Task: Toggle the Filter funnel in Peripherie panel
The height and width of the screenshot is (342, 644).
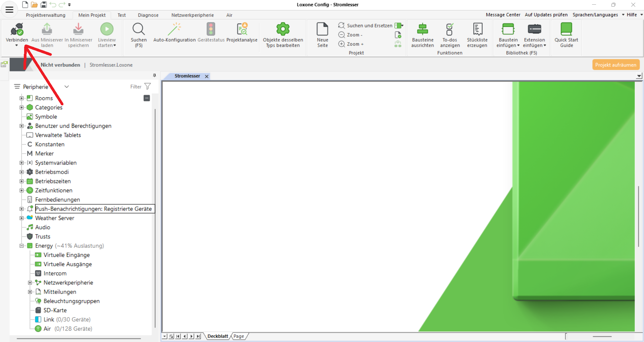Action: click(x=148, y=87)
